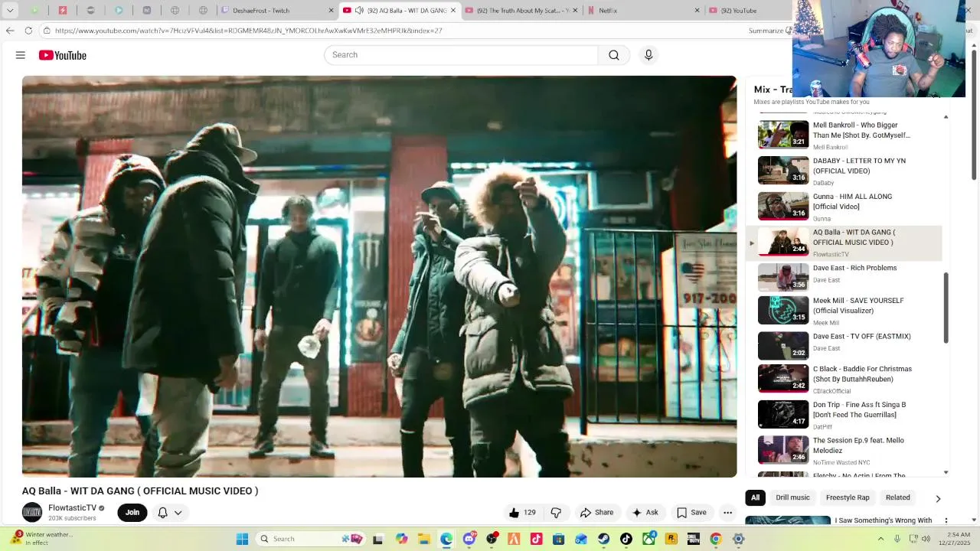The width and height of the screenshot is (980, 551).
Task: Click the main video player
Action: (379, 276)
